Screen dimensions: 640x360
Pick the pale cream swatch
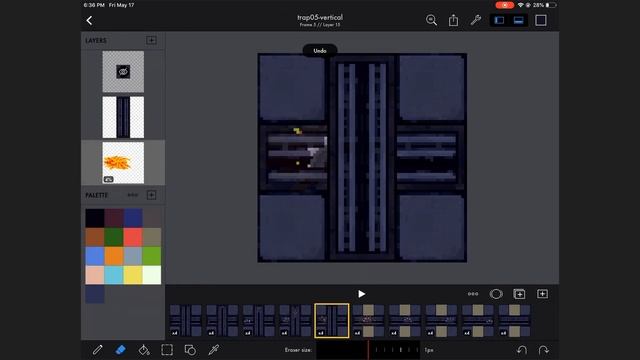pyautogui.click(x=152, y=275)
